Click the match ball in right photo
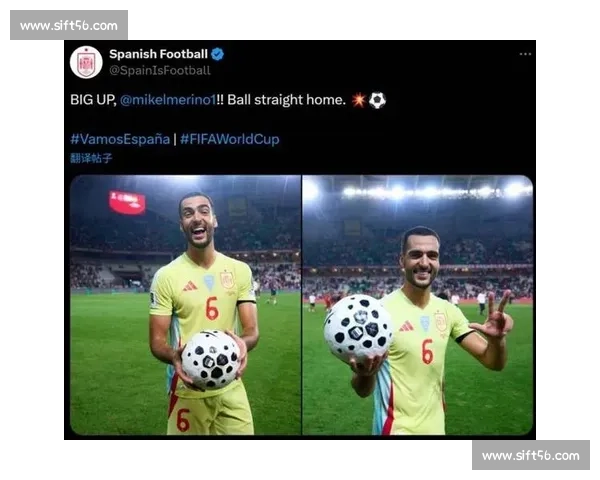 point(358,329)
